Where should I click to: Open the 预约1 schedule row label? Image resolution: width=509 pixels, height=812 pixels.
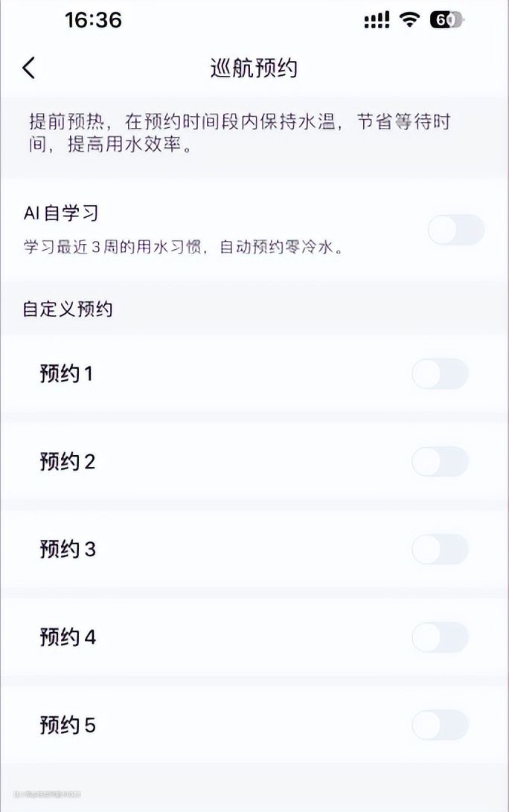pos(66,373)
